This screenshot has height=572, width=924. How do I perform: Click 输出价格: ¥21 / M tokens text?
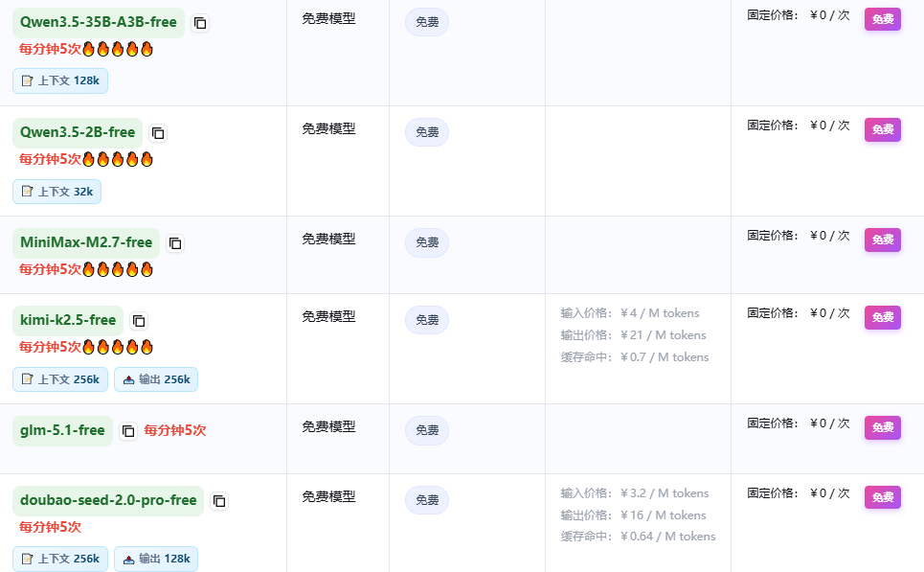(634, 335)
